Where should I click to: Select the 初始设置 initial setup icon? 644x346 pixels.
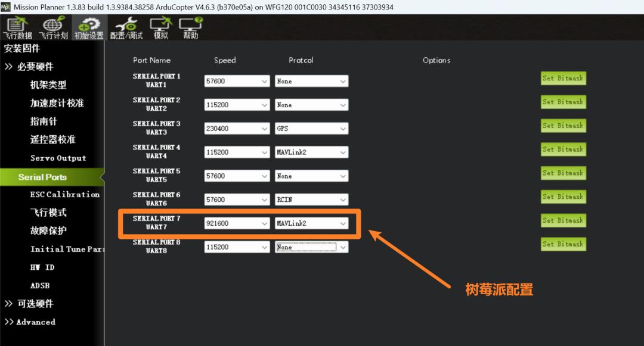tap(89, 28)
